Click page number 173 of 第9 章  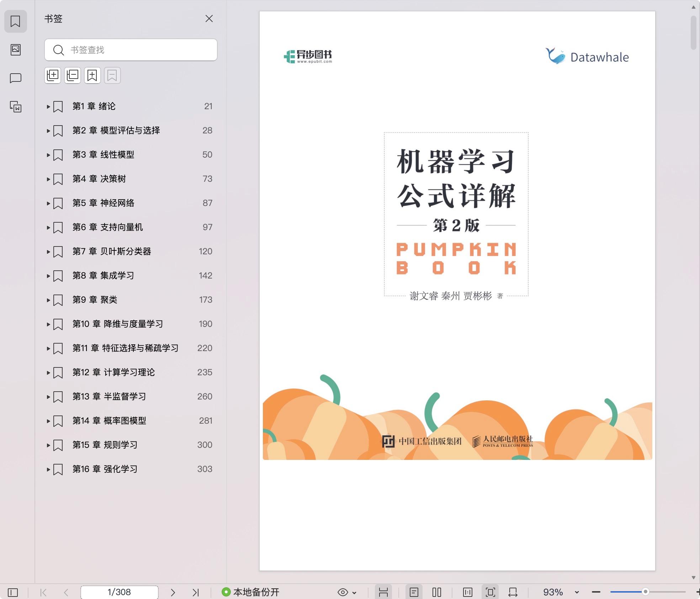pos(206,300)
